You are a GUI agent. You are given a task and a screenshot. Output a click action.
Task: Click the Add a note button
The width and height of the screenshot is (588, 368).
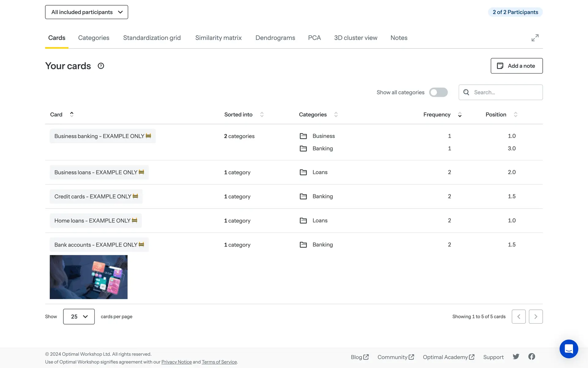coord(517,66)
